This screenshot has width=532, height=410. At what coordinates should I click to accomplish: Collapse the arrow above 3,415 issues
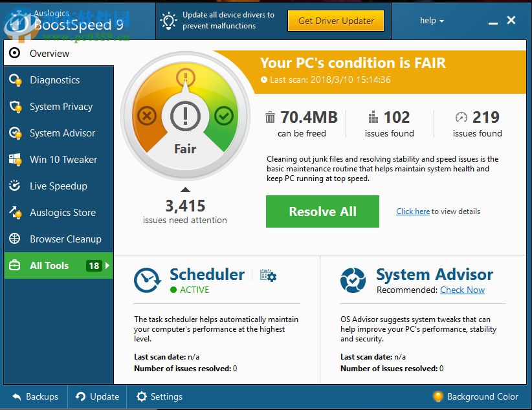tap(185, 189)
